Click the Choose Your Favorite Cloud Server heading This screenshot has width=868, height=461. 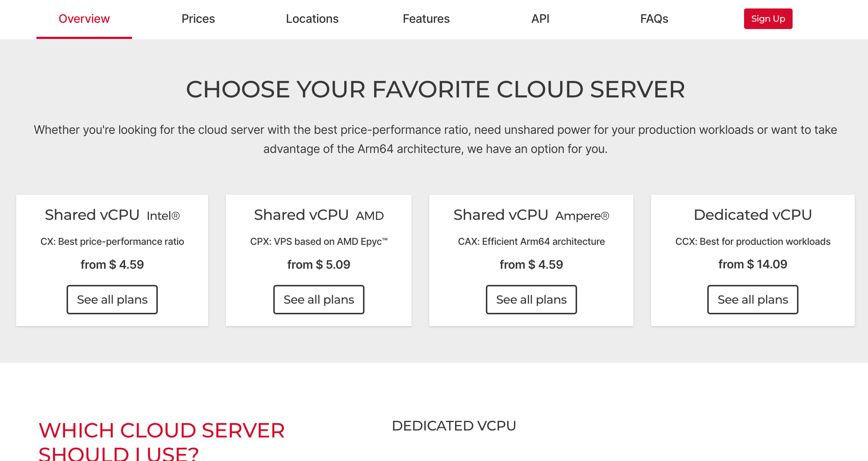coord(435,89)
